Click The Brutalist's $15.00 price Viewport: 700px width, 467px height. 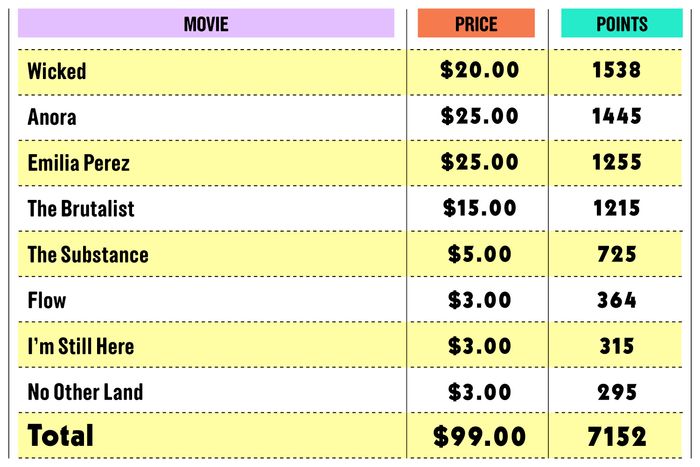pyautogui.click(x=479, y=208)
